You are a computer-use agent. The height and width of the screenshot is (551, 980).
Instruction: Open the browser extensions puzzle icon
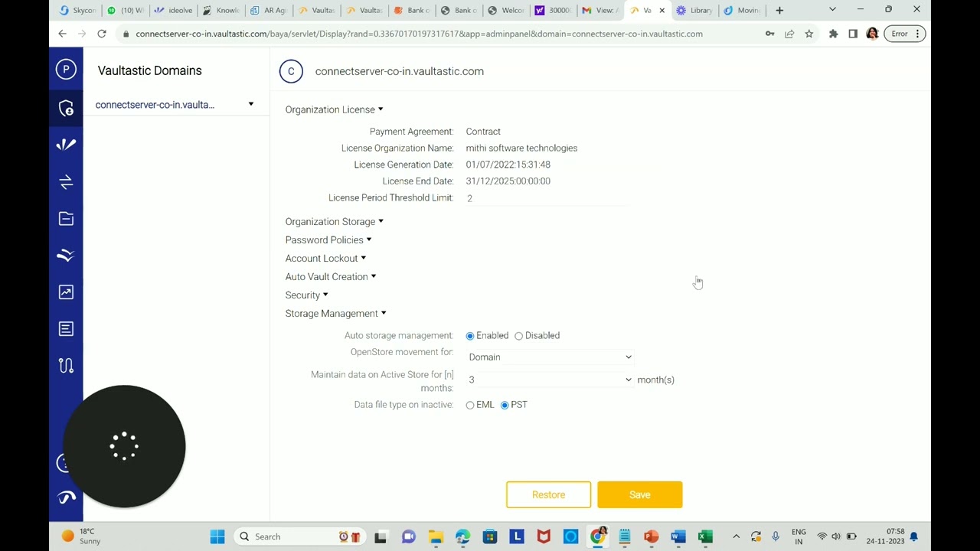pyautogui.click(x=833, y=34)
